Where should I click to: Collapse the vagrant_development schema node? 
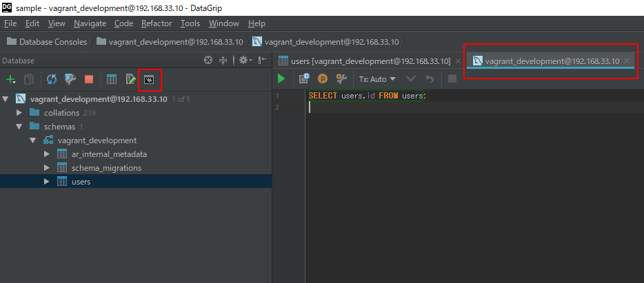click(x=33, y=140)
